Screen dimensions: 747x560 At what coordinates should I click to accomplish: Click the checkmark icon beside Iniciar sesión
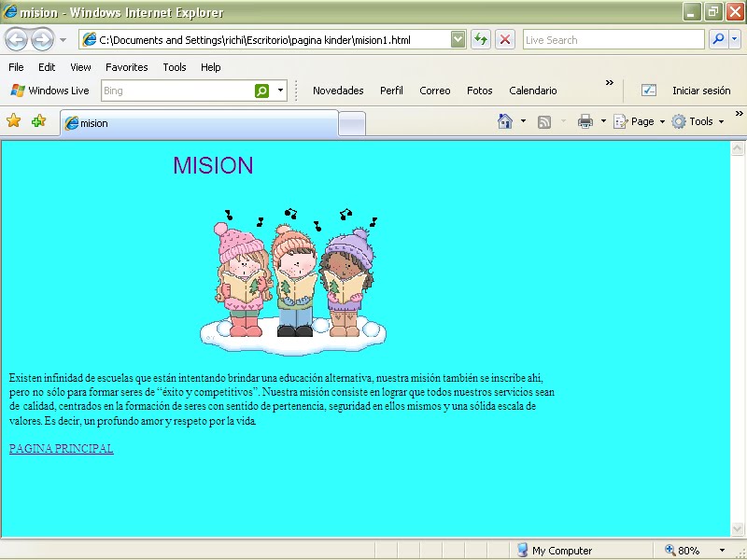click(649, 90)
